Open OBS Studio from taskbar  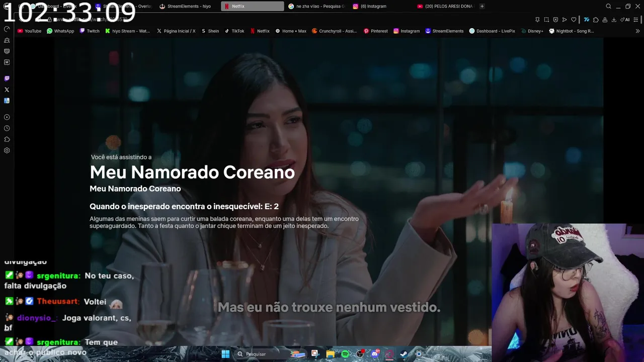(360, 354)
